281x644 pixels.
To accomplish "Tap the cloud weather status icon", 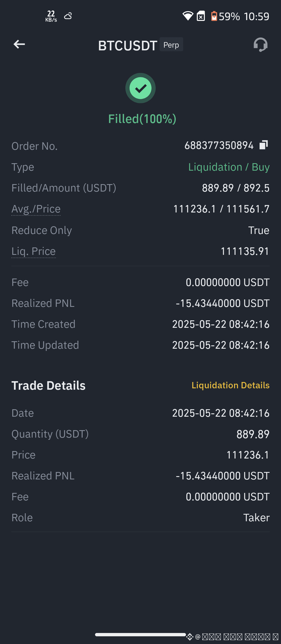I will [x=68, y=16].
